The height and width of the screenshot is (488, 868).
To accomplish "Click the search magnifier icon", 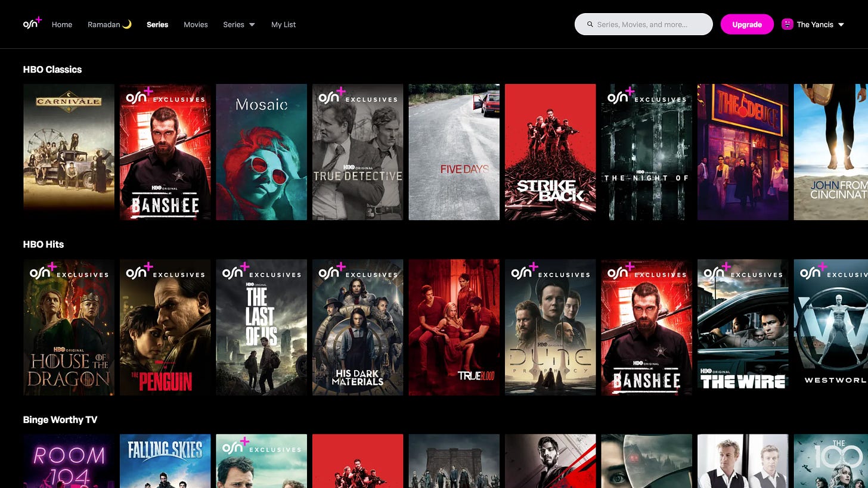I will coord(590,24).
